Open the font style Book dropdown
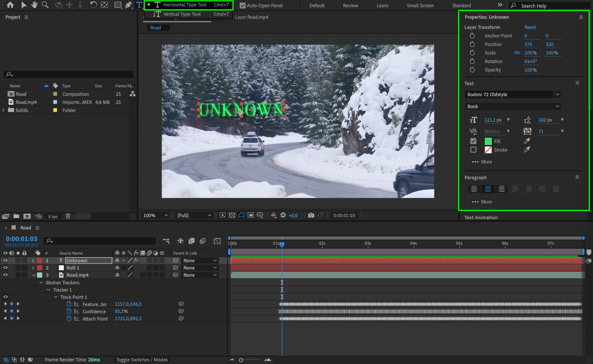593x364 pixels. point(513,106)
